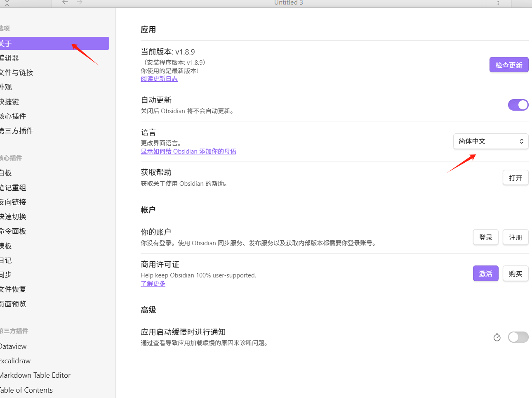Click the Untitled 3 title text
Screen dimensions: 532x398
click(289, 2)
